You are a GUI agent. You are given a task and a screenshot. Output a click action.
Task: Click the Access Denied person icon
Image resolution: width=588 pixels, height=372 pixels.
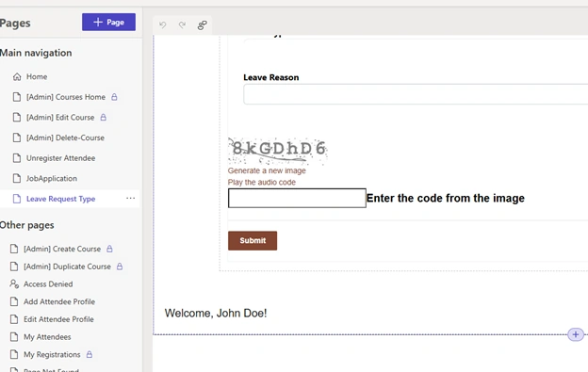point(14,284)
